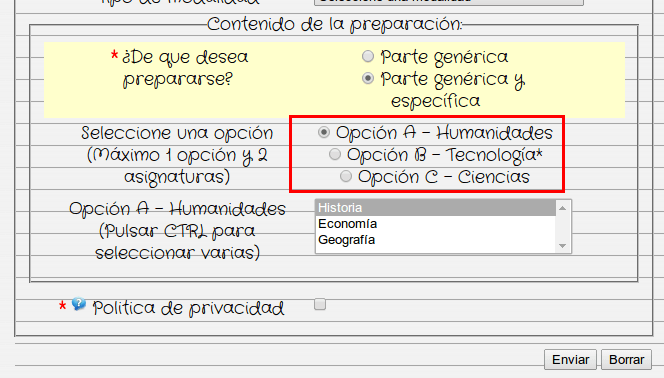Screen dimensions: 664x378
Task: Click the 'Parte genérica' label text
Action: (x=444, y=57)
